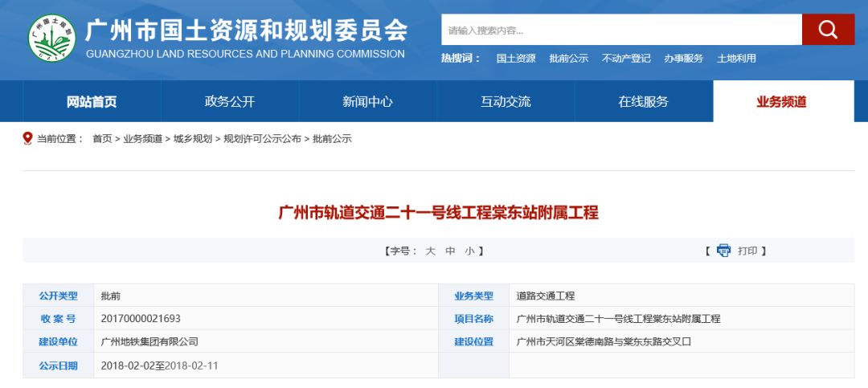Select the 业务频道 tab

781,102
